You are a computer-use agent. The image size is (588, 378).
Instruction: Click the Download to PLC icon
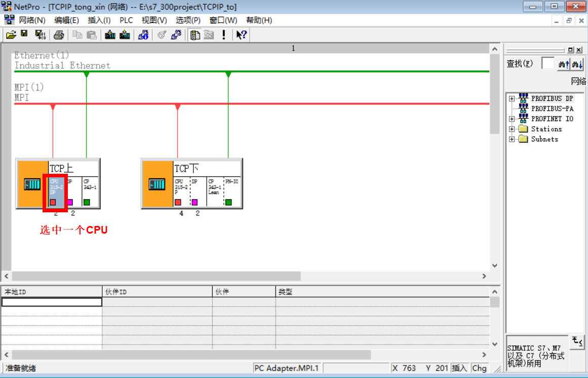point(110,34)
